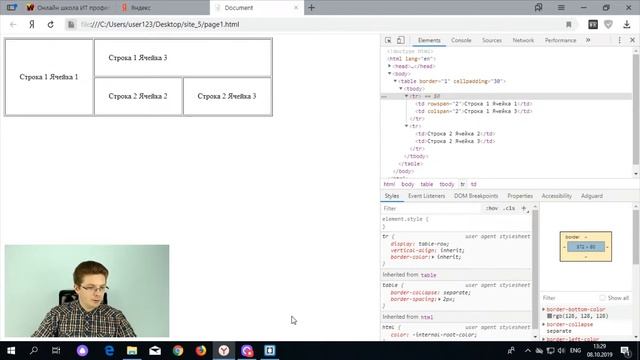Viewport: 640px width, 360px height.
Task: Follow the 'Inherited from table' link
Action: [428, 275]
